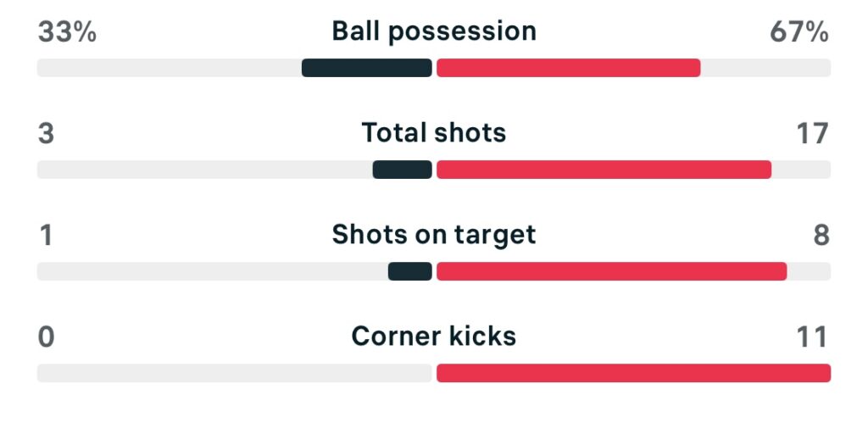Select the 8 shots on target value
Screen dimensions: 868x434
[821, 236]
